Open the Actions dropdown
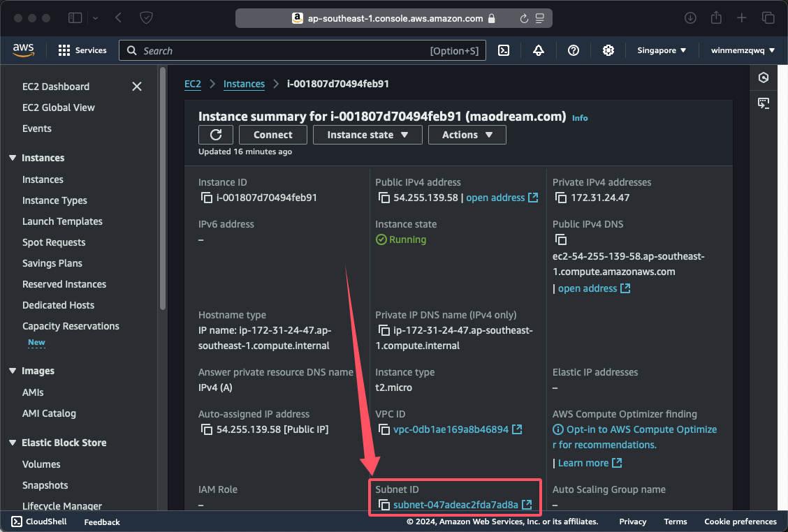This screenshot has height=532, width=788. 467,135
